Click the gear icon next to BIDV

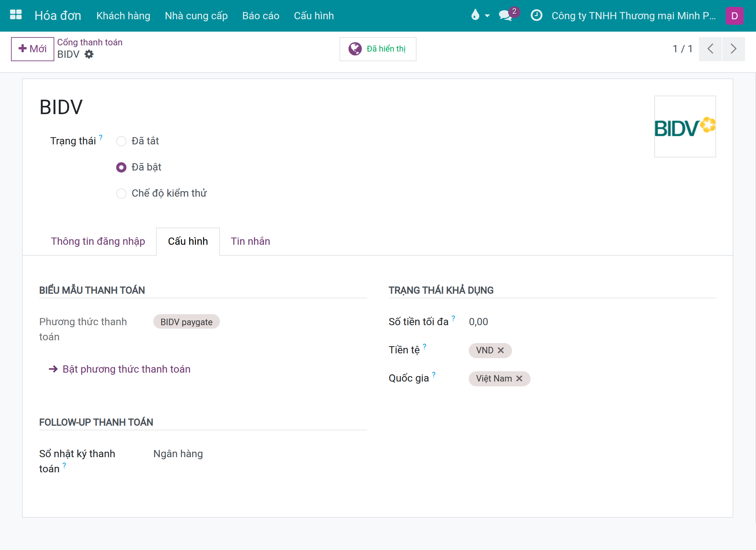(x=89, y=54)
